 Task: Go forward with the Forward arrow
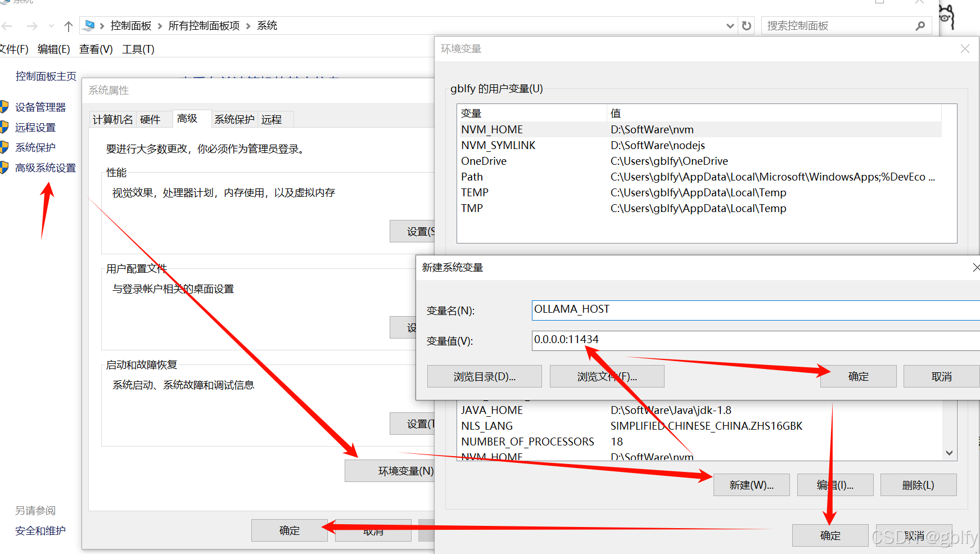(x=32, y=26)
